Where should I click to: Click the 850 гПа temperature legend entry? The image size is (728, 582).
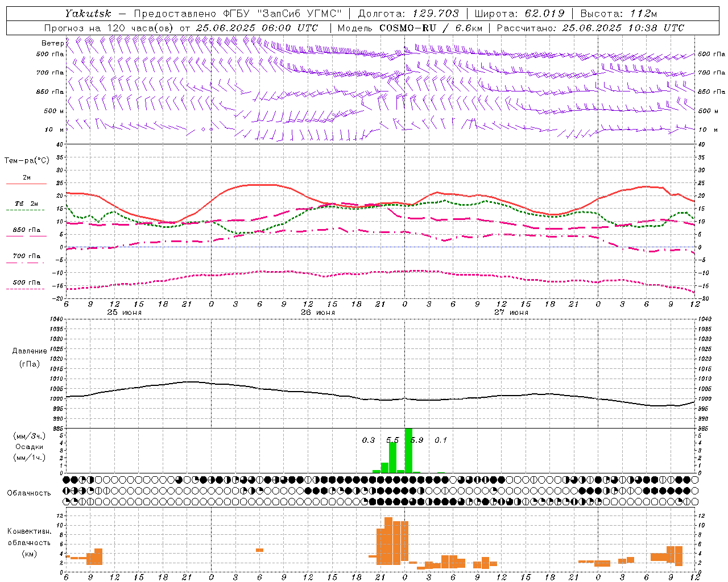point(27,230)
